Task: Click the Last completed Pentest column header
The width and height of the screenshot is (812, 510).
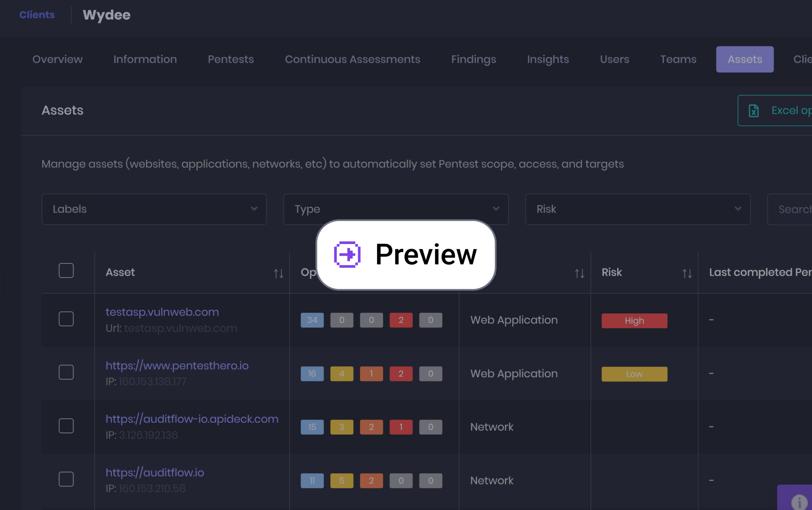Action: coord(760,272)
